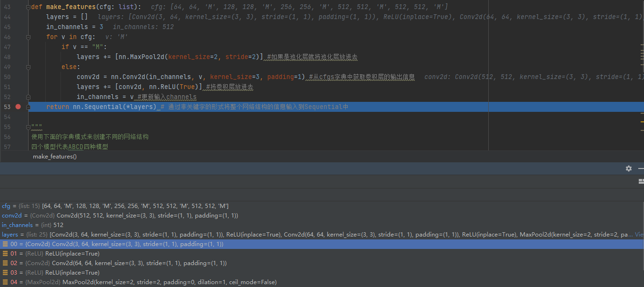The height and width of the screenshot is (287, 644).
Task: Click the layout settings icon below gear
Action: tap(641, 181)
